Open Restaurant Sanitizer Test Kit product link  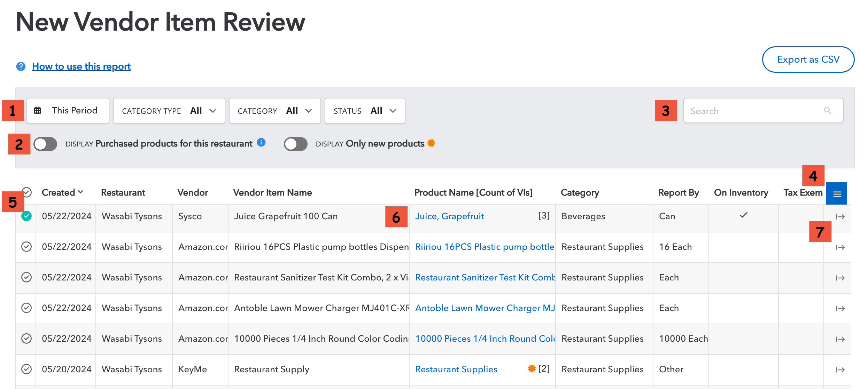pyautogui.click(x=485, y=277)
